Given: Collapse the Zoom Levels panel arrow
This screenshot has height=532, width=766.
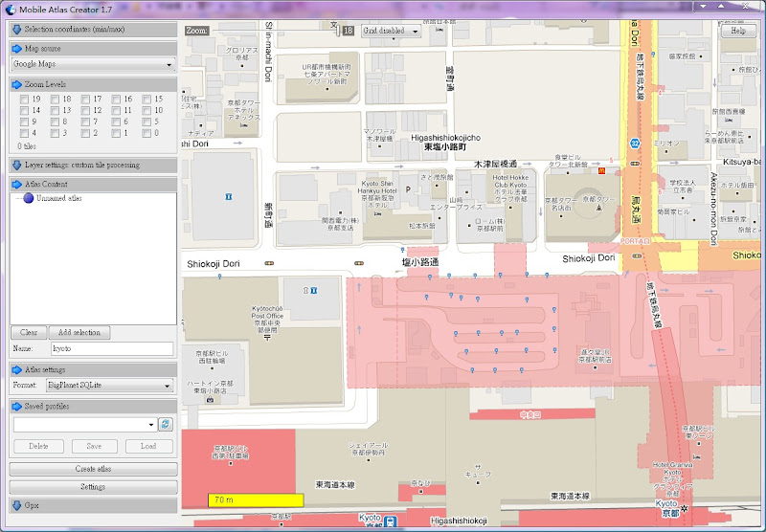Looking at the screenshot, I should 17,84.
